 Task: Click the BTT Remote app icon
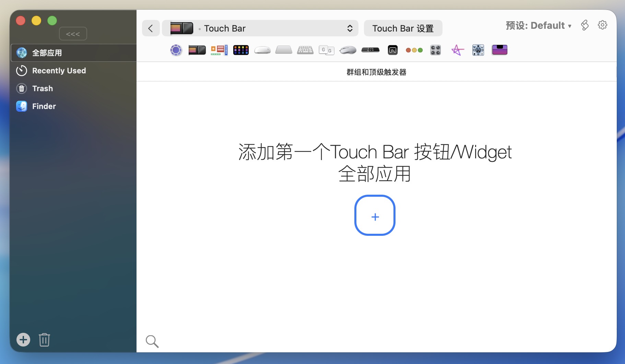pyautogui.click(x=392, y=50)
